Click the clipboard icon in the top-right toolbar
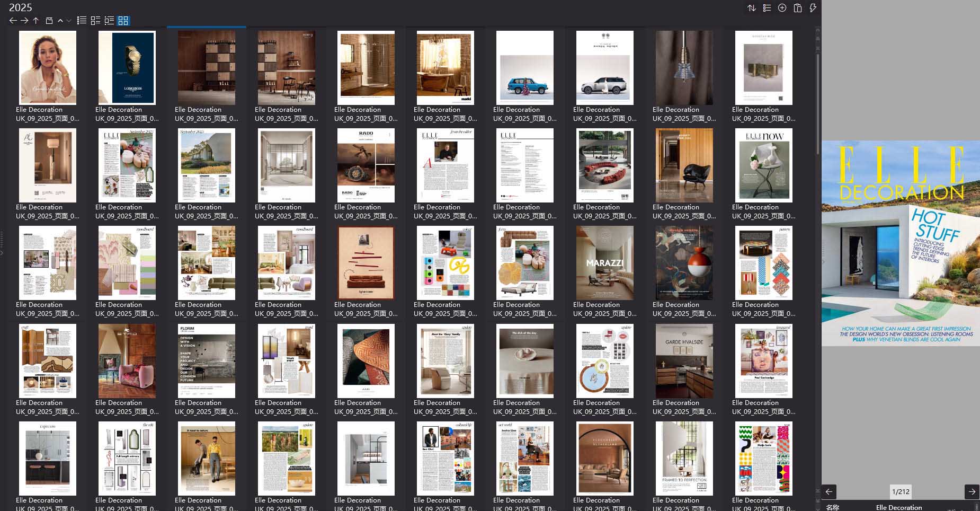980x511 pixels. (x=798, y=8)
